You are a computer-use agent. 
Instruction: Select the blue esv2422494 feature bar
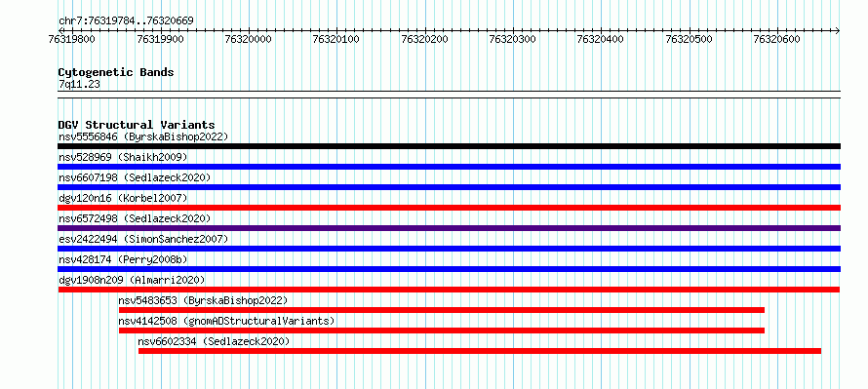click(449, 249)
